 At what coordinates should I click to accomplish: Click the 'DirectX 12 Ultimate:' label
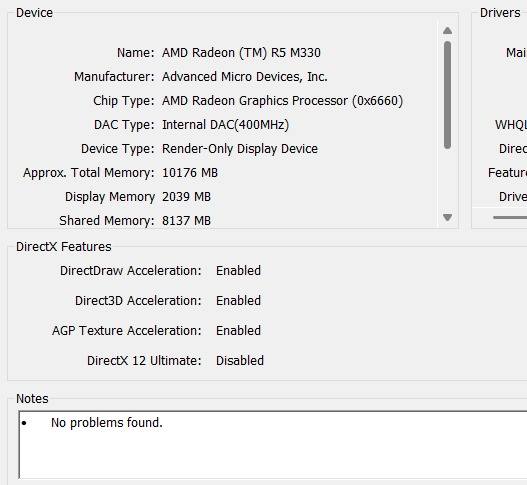[144, 361]
